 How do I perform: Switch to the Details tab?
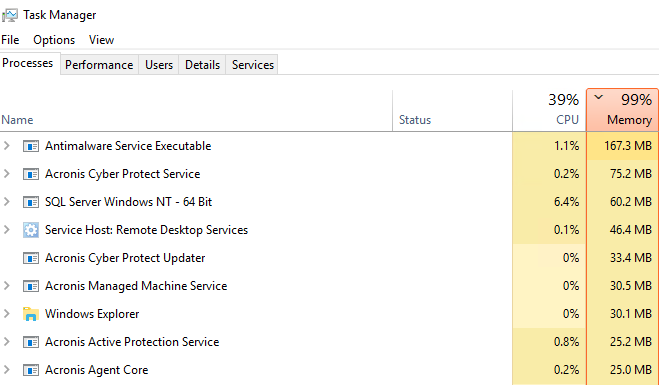tap(203, 65)
